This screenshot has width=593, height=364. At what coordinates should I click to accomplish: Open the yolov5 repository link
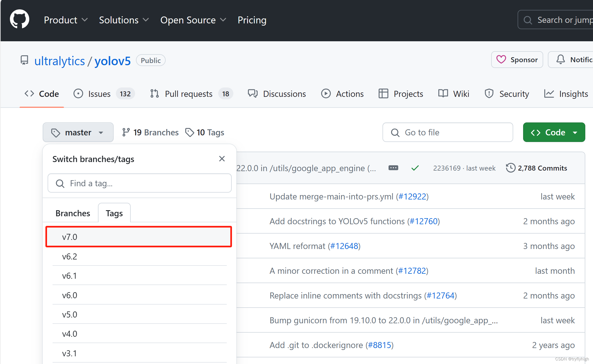(x=113, y=61)
